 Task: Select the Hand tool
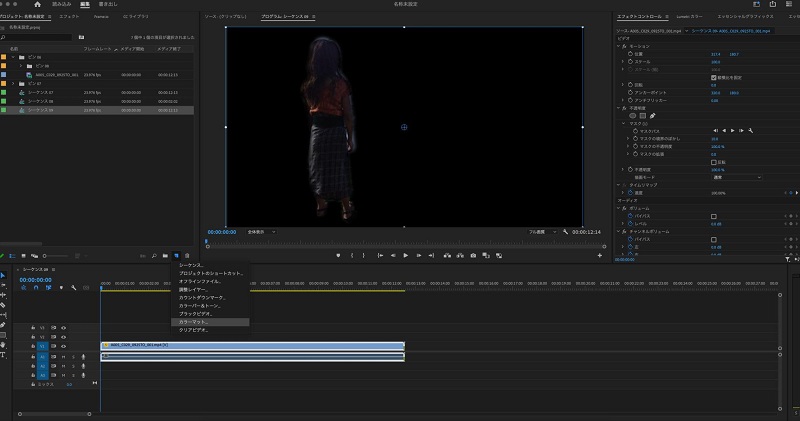(3, 345)
